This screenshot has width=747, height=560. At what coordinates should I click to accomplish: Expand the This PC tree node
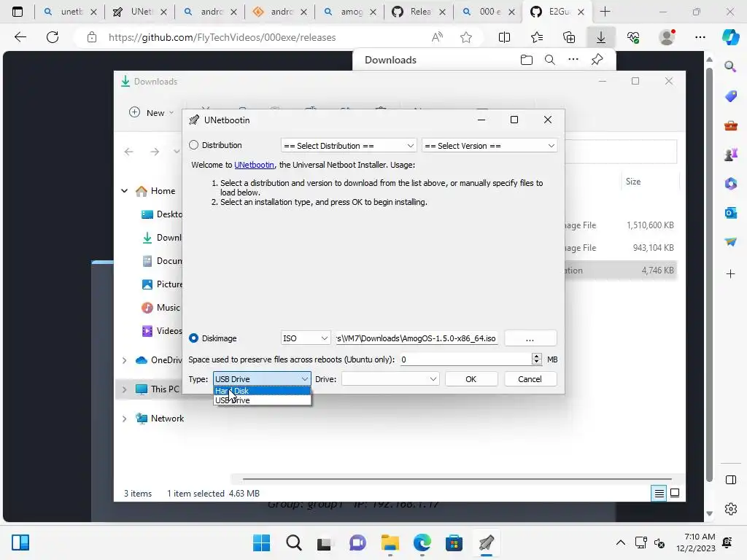click(124, 389)
